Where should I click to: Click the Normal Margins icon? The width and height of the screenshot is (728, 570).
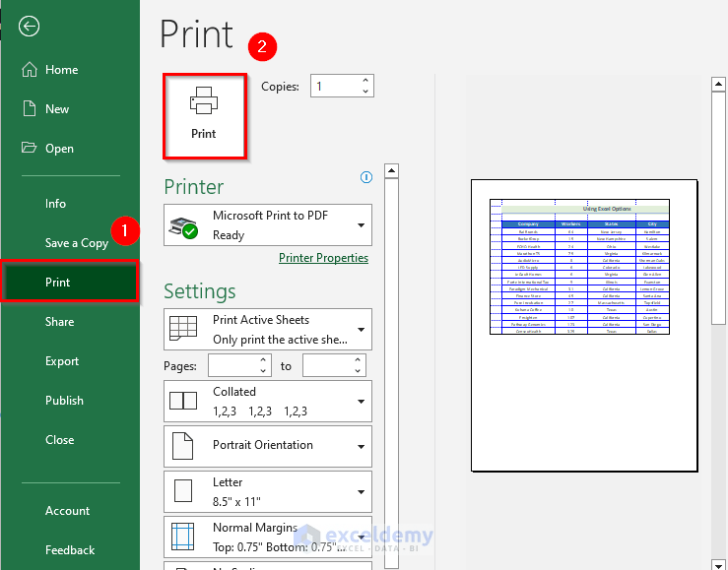coord(183,537)
